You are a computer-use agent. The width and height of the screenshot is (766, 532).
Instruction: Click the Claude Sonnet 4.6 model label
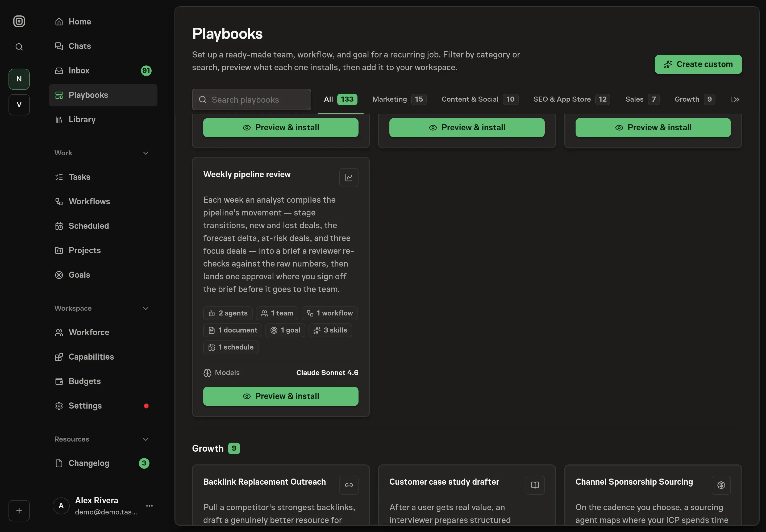[x=327, y=373]
